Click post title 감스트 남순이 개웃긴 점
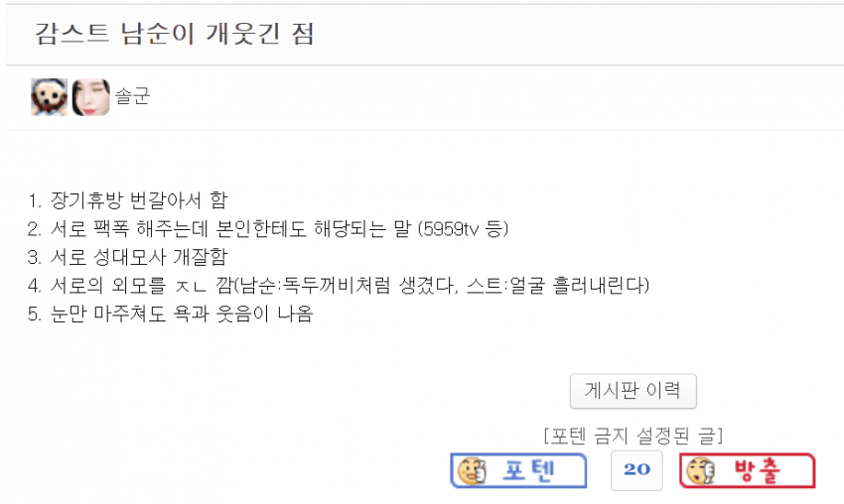 tap(174, 34)
